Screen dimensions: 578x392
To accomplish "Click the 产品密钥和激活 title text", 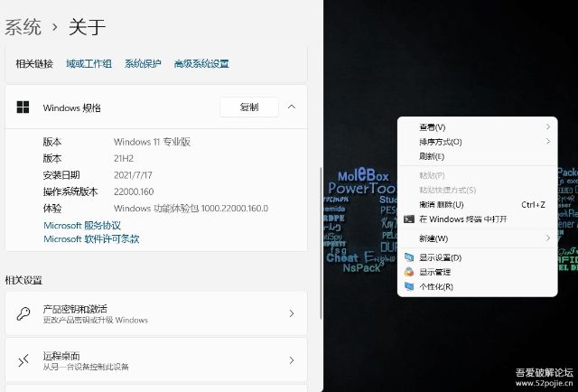I will [75, 309].
